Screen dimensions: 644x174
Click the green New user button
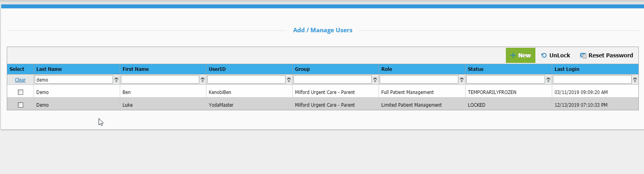click(520, 55)
